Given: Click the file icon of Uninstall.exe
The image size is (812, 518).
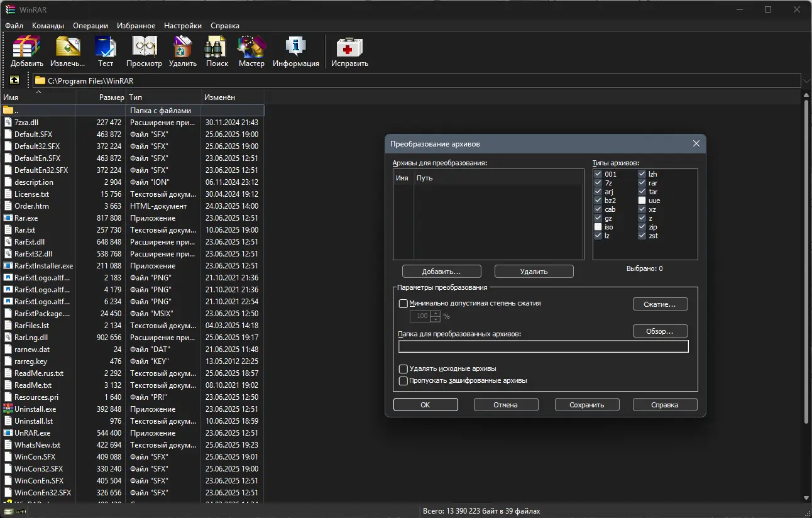Looking at the screenshot, I should pyautogui.click(x=8, y=409).
